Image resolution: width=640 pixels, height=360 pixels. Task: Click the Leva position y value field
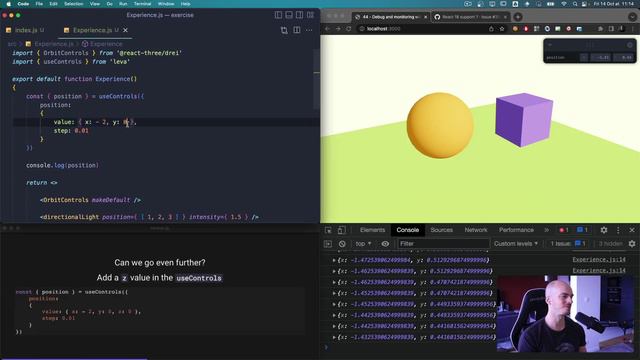point(624,58)
